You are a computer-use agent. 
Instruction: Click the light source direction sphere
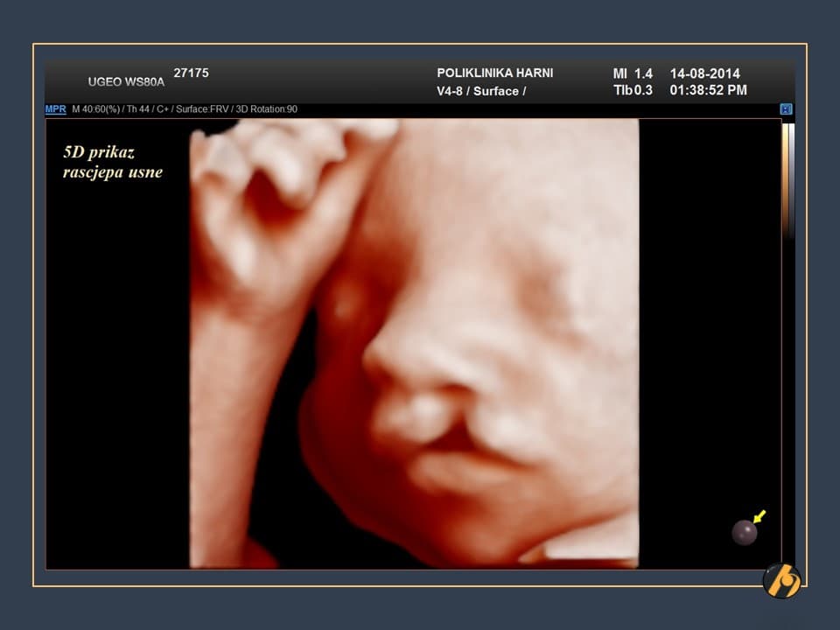[x=744, y=532]
